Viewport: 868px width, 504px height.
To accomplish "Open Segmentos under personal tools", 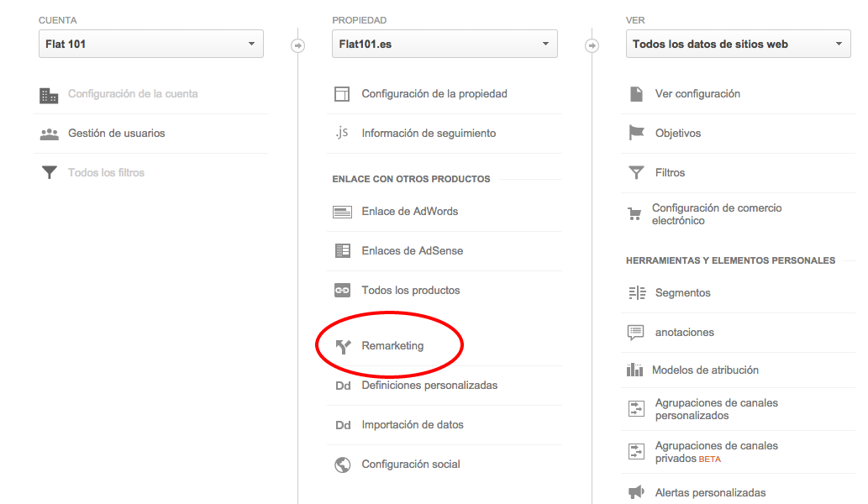I will [682, 293].
